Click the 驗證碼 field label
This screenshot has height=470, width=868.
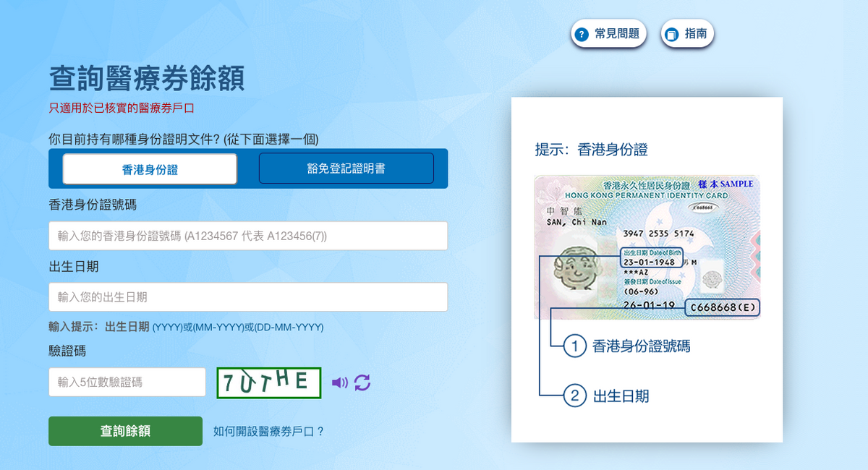[67, 351]
